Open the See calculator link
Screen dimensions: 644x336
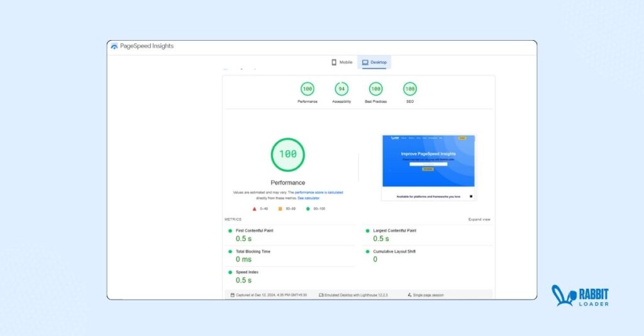coord(308,198)
